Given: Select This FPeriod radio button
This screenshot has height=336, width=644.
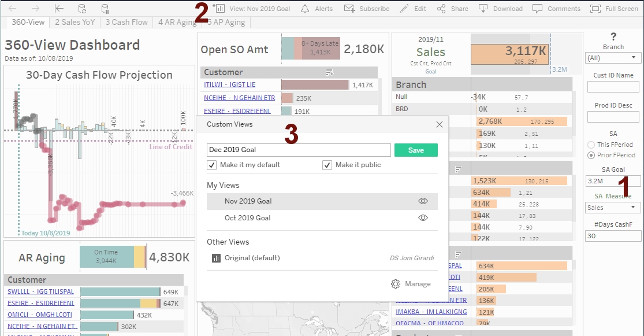Looking at the screenshot, I should [x=591, y=145].
